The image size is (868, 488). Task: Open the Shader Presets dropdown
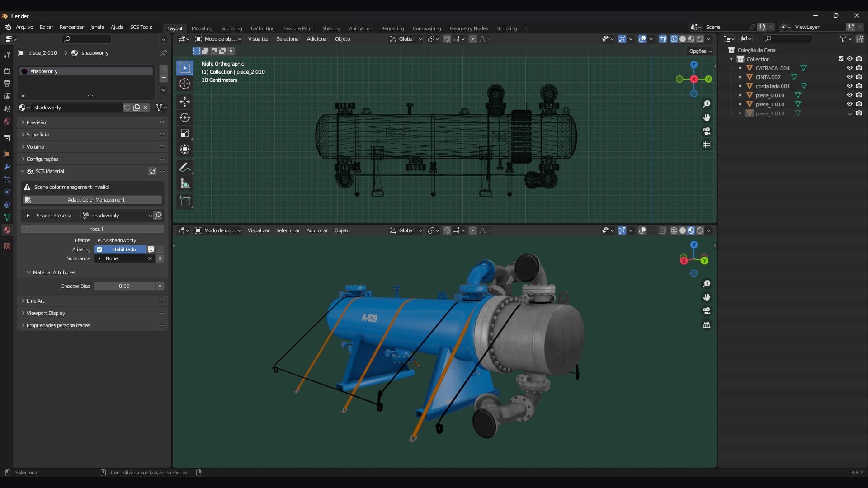tap(117, 216)
